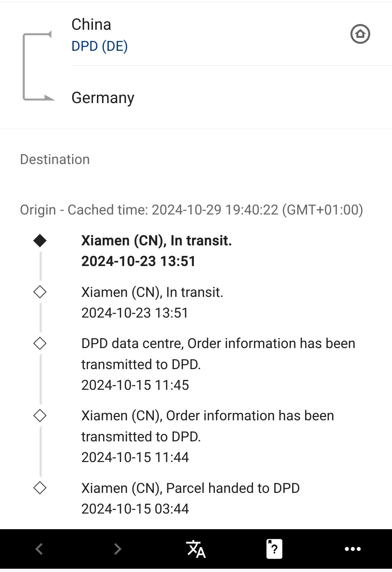Open the DPD (DE) carrier link
This screenshot has height=572, width=392.
[x=99, y=46]
